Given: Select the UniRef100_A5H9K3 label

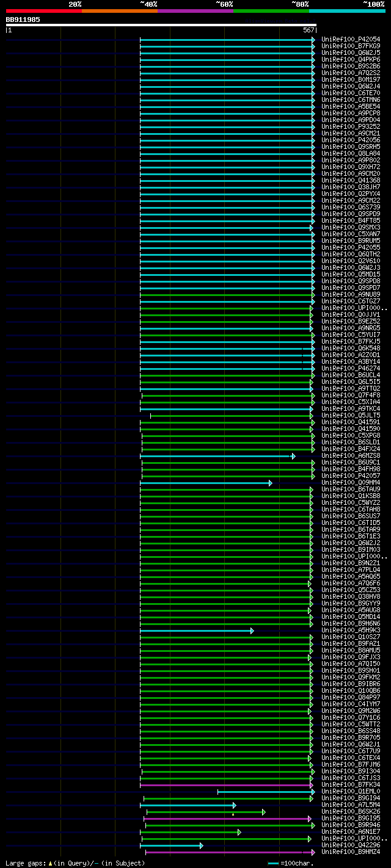Looking at the screenshot, I should coord(351,631).
